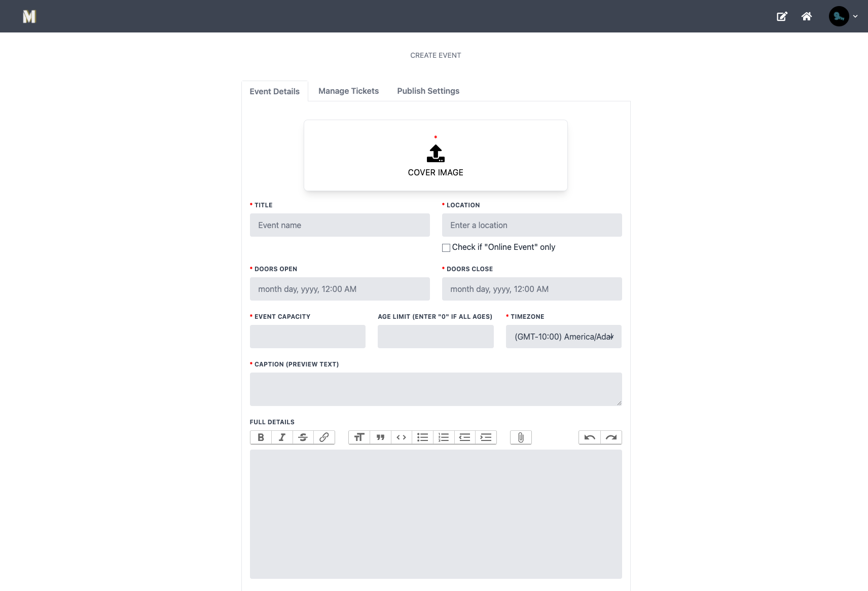Create a bulleted list
The width and height of the screenshot is (868, 591).
coord(422,437)
